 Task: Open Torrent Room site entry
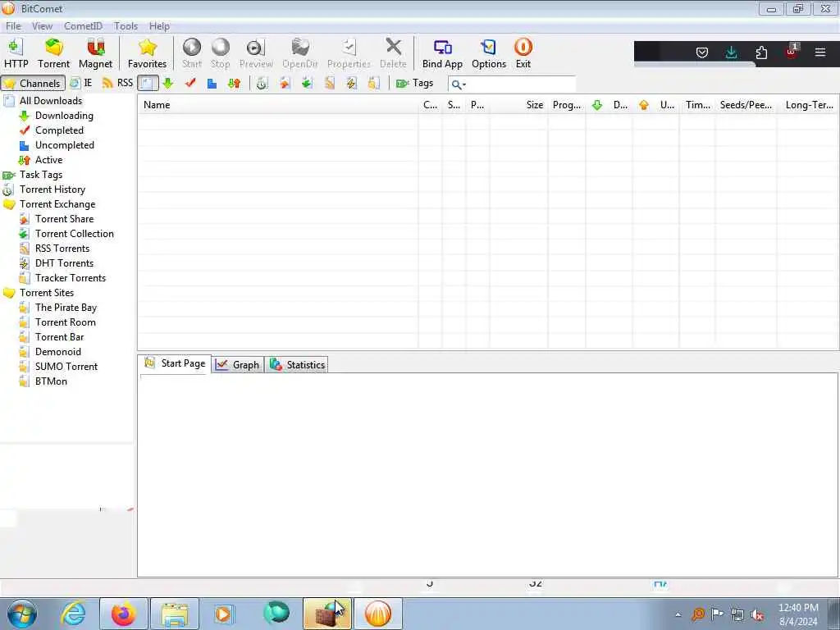click(x=66, y=322)
